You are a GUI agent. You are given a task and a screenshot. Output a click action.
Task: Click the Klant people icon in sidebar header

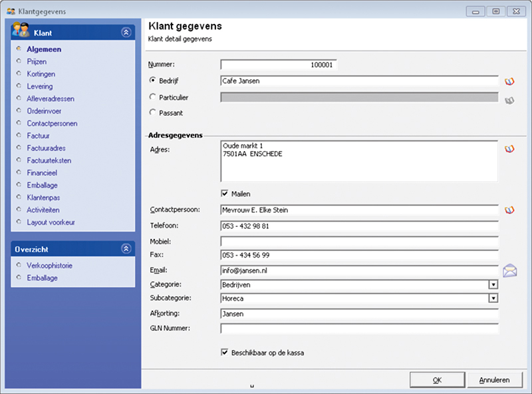(x=21, y=30)
